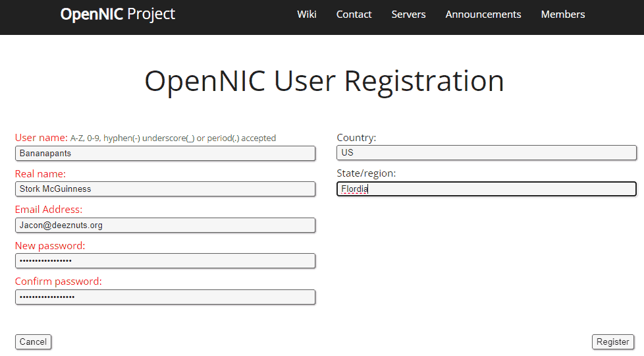
Task: Select the User name label text
Action: (41, 138)
